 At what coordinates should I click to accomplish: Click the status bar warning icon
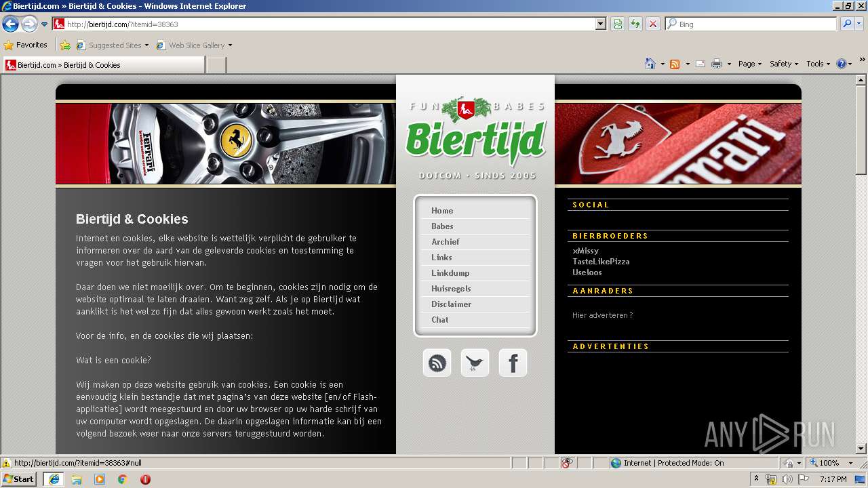click(x=7, y=463)
